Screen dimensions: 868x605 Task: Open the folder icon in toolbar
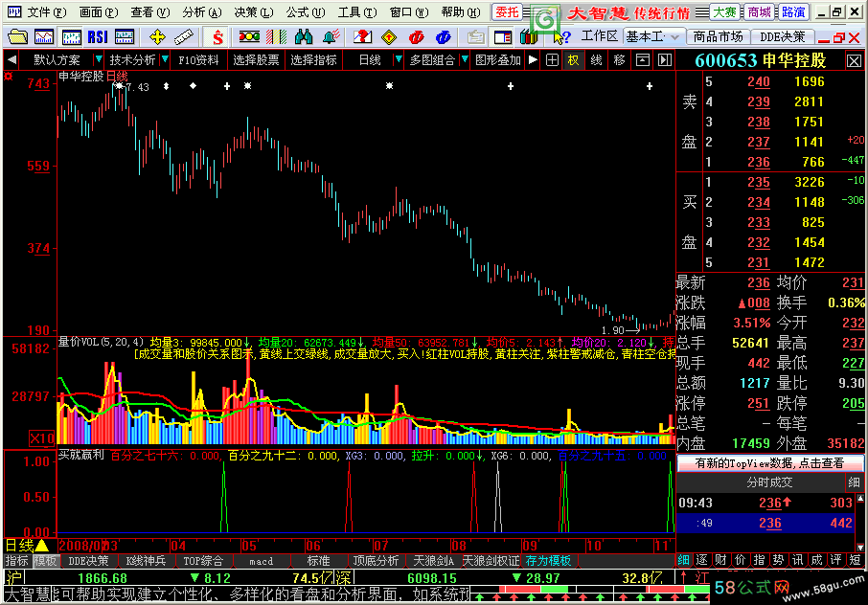(18, 36)
